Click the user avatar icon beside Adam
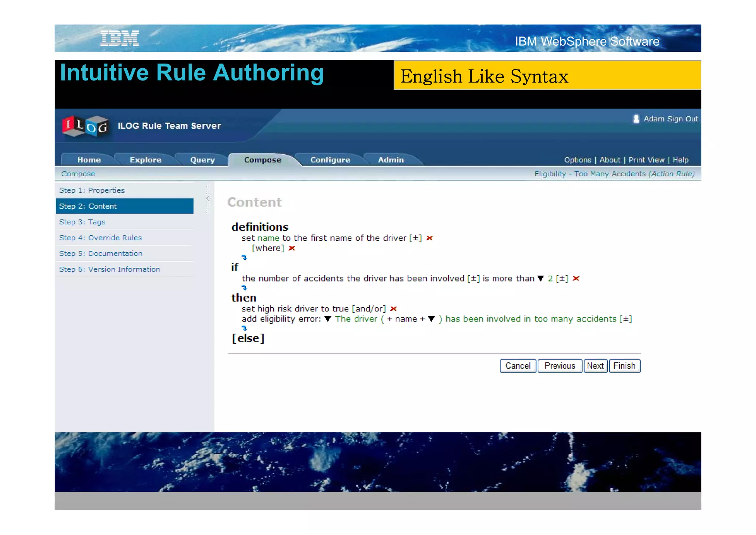 tap(636, 119)
